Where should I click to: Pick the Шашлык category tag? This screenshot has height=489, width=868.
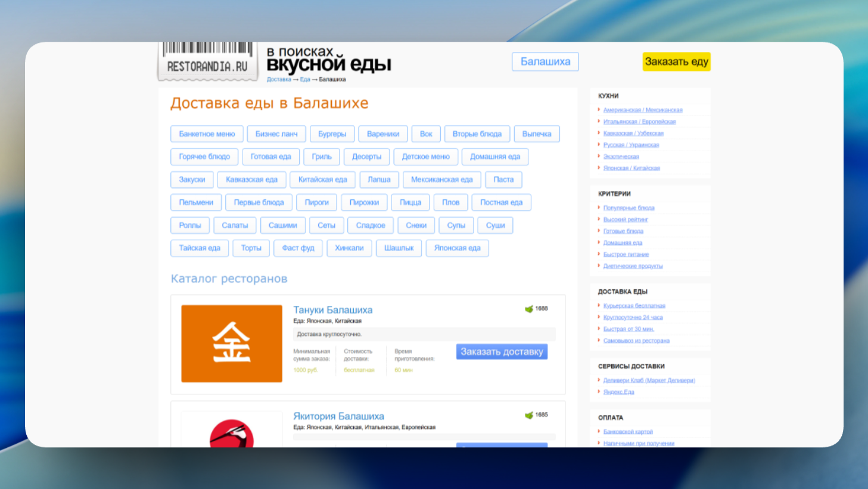[399, 248]
